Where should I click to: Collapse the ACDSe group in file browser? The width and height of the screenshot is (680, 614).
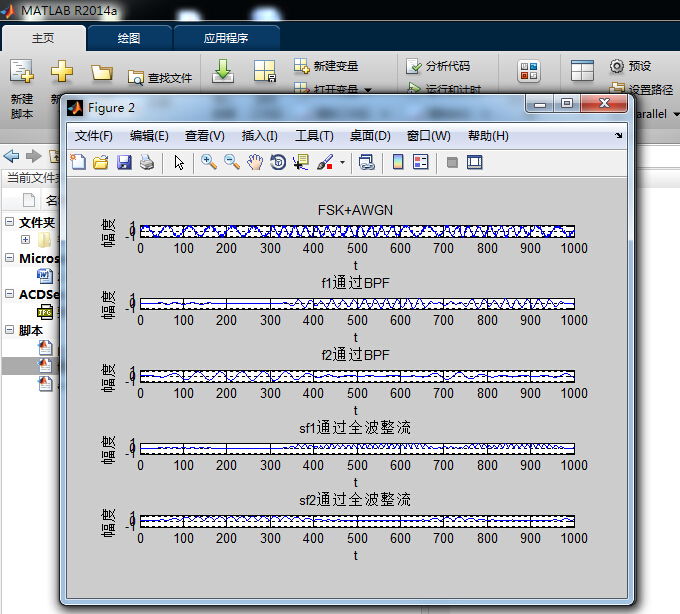pos(10,294)
